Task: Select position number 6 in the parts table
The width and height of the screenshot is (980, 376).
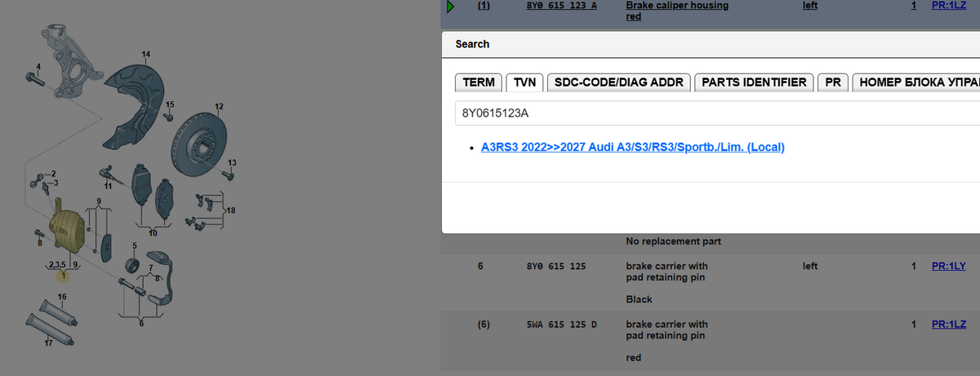Action: click(480, 266)
